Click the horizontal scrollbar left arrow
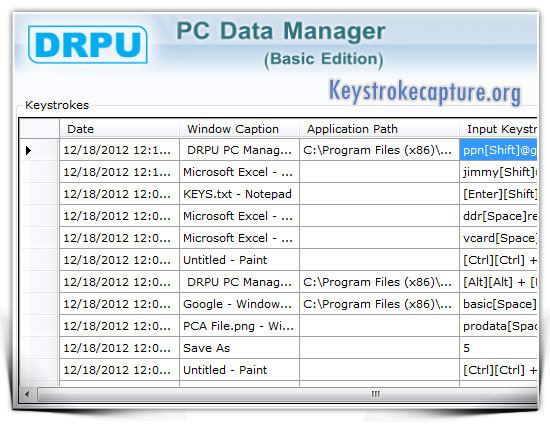Screen dimensions: 550x424 pyautogui.click(x=27, y=394)
